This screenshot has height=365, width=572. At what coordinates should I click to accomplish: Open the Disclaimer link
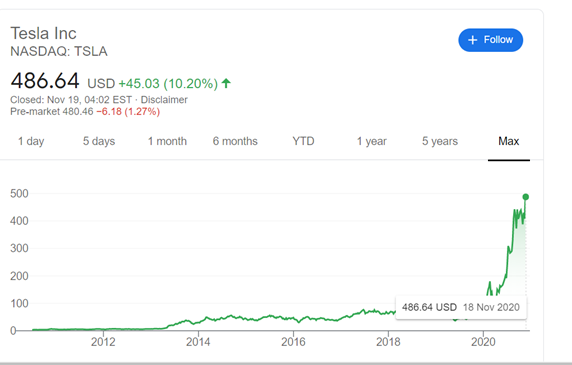pos(164,100)
